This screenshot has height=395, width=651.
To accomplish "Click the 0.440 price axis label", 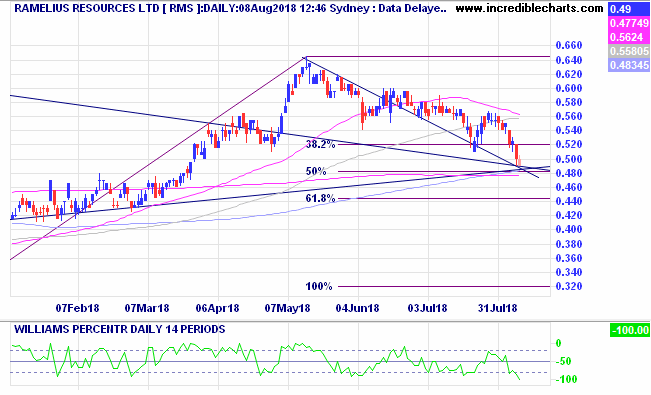I will point(569,201).
